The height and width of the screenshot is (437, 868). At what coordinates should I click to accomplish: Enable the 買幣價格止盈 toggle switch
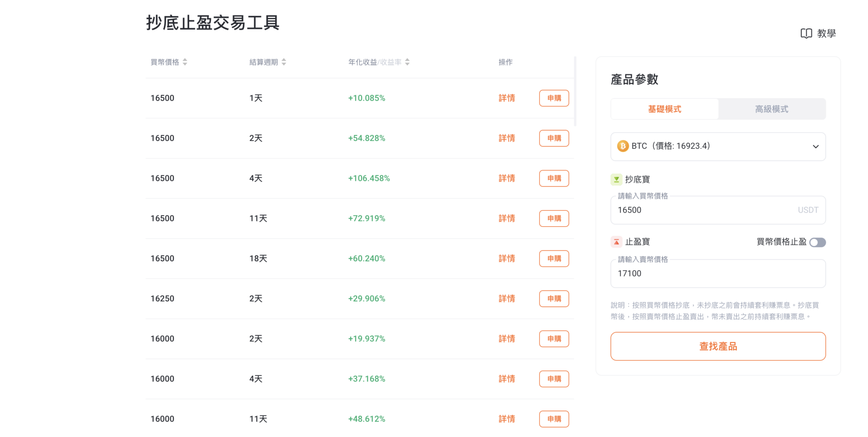point(818,242)
